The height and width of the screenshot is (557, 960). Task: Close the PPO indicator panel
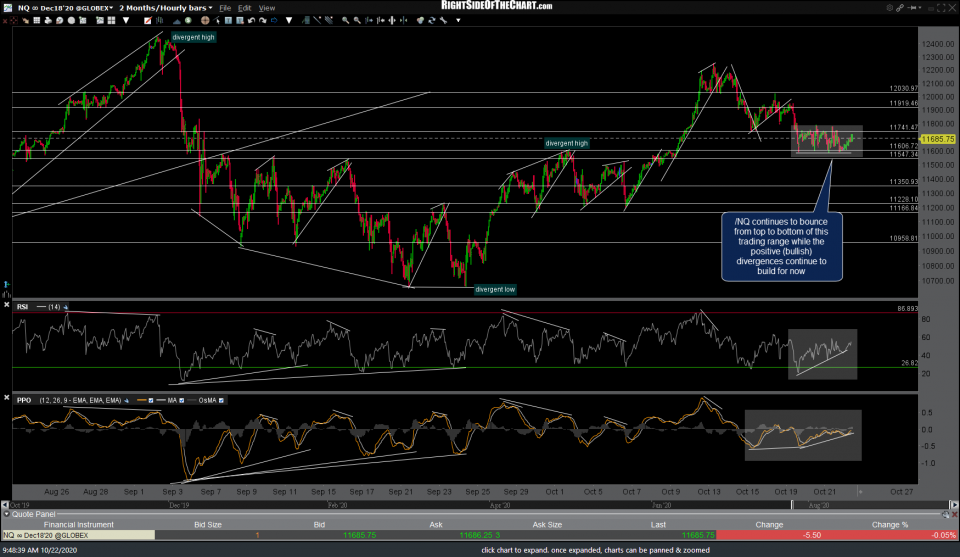6,398
